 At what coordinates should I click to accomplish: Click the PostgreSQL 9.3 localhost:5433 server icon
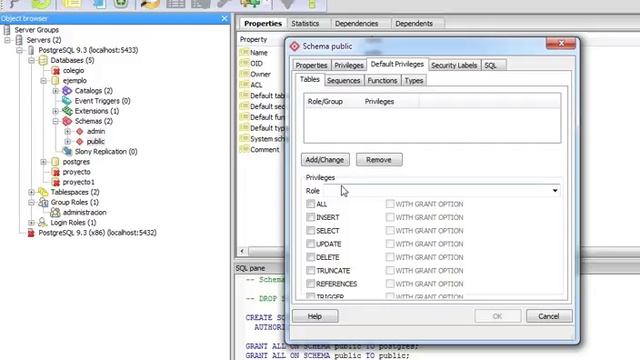(x=31, y=50)
